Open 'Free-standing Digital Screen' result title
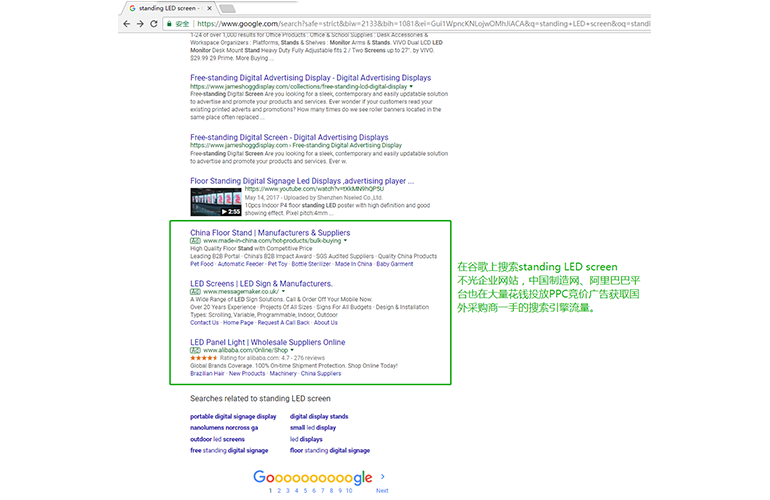 [289, 137]
